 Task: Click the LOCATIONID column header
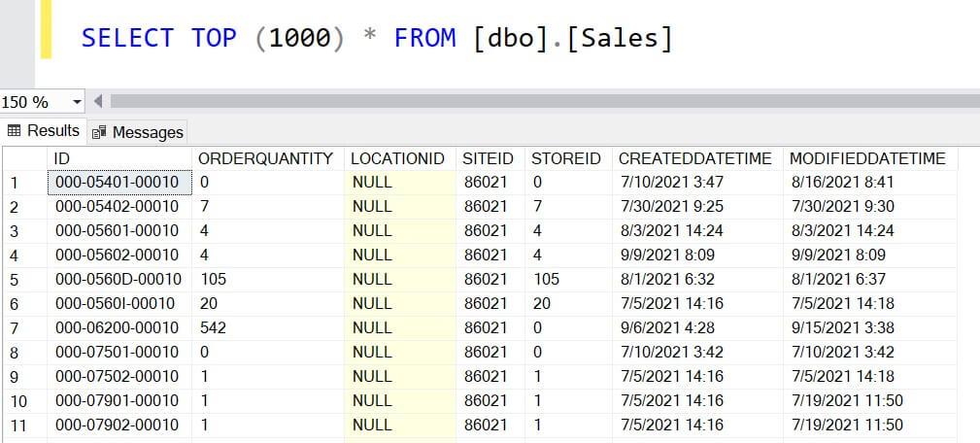(x=396, y=158)
